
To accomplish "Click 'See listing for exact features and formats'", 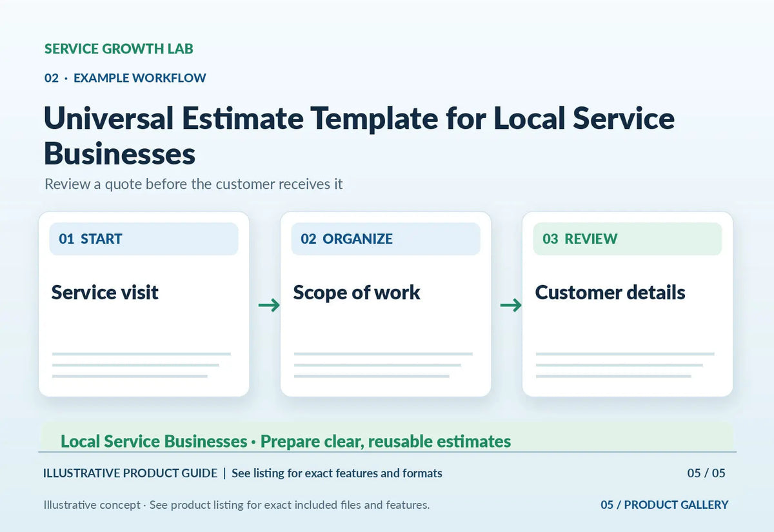I will 337,473.
